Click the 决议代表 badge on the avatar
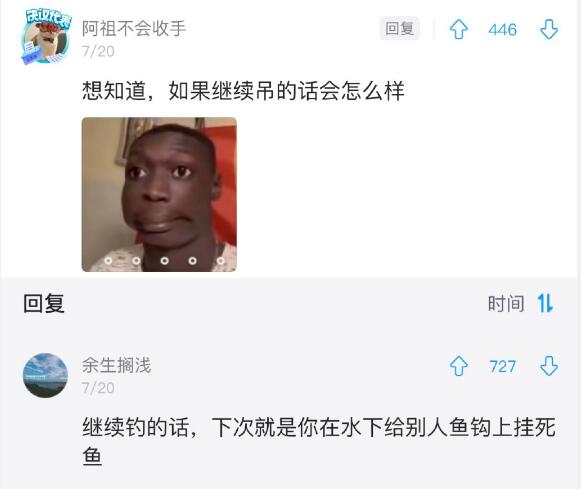581x489 pixels. click(x=48, y=18)
